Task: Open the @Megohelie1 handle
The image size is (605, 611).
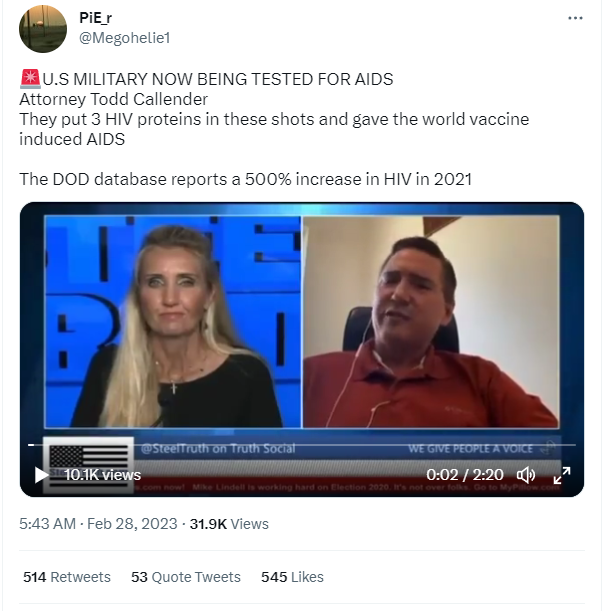Action: coord(125,38)
